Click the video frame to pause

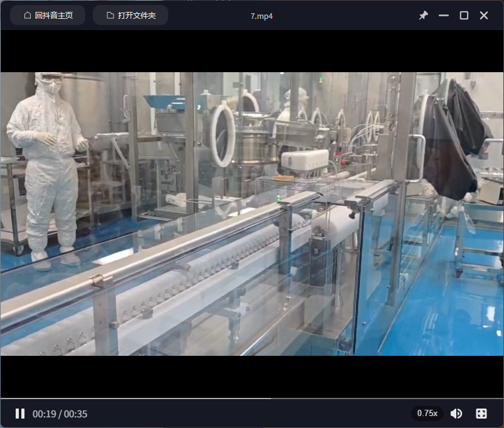[x=252, y=213]
